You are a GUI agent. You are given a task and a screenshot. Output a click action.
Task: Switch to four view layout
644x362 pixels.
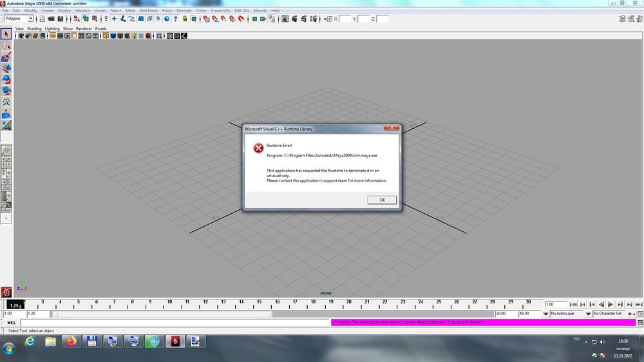pos(6,162)
